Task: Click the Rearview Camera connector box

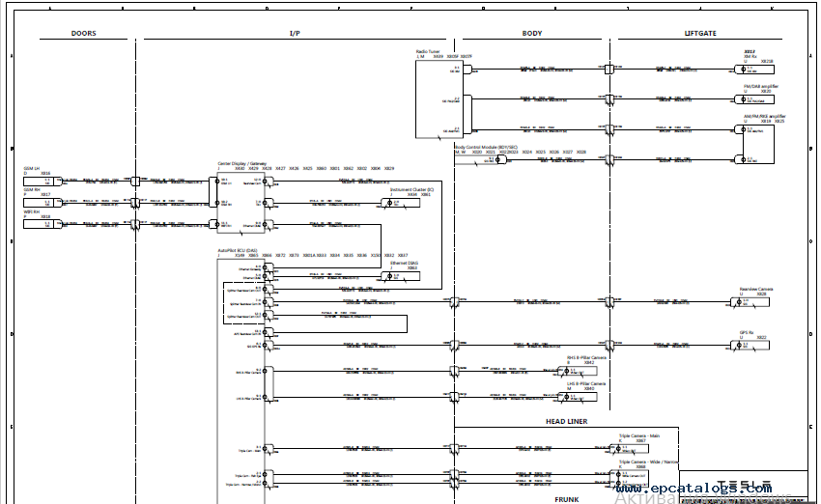Action: coord(750,302)
